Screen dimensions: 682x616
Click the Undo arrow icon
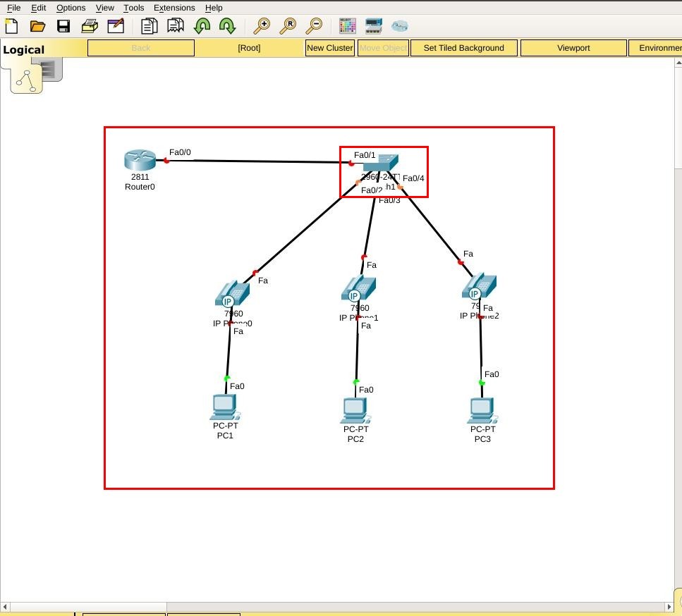(x=203, y=25)
